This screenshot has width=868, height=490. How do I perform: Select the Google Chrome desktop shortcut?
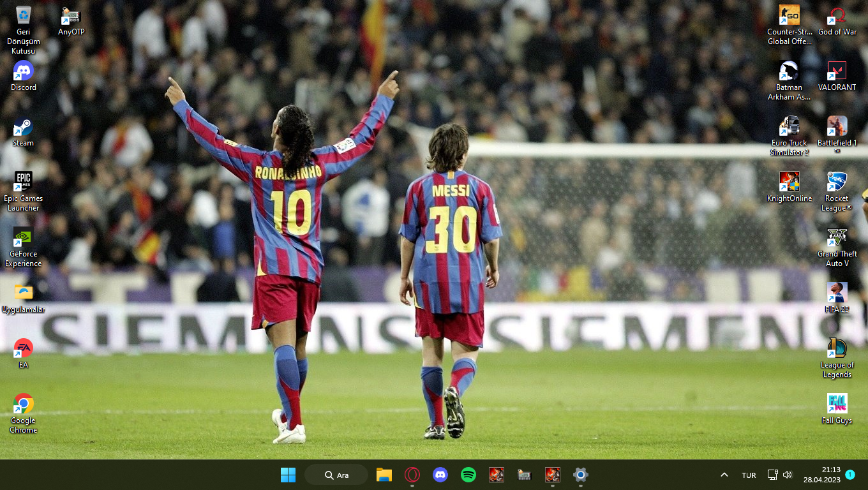click(x=23, y=413)
